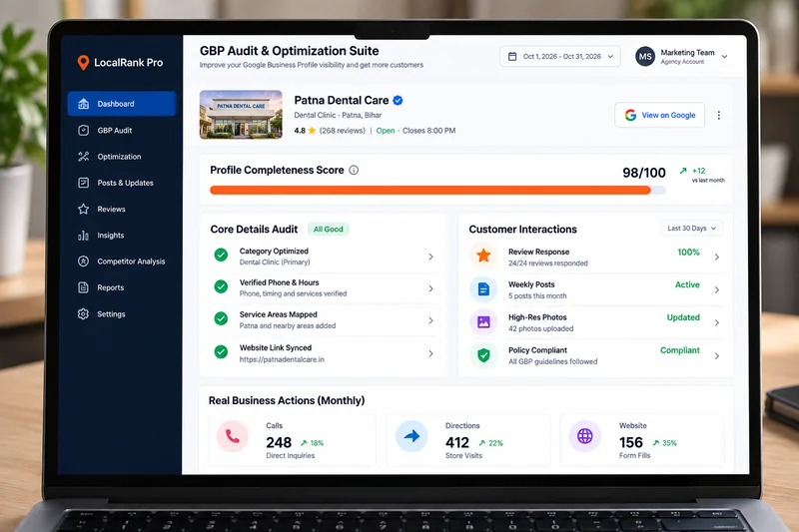This screenshot has height=532, width=799.
Task: Click the Optimization tools icon
Action: pos(84,157)
